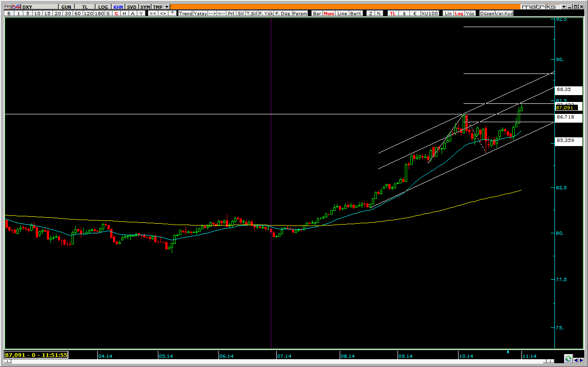Set period to 1 minute
Image resolution: width=588 pixels, height=367 pixels.
coord(18,13)
